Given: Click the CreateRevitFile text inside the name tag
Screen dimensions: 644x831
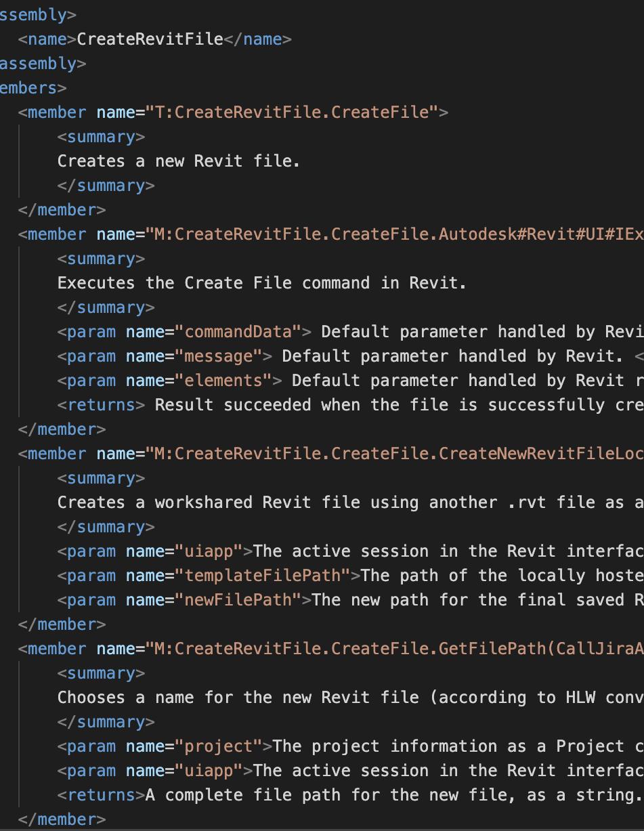Looking at the screenshot, I should click(150, 39).
